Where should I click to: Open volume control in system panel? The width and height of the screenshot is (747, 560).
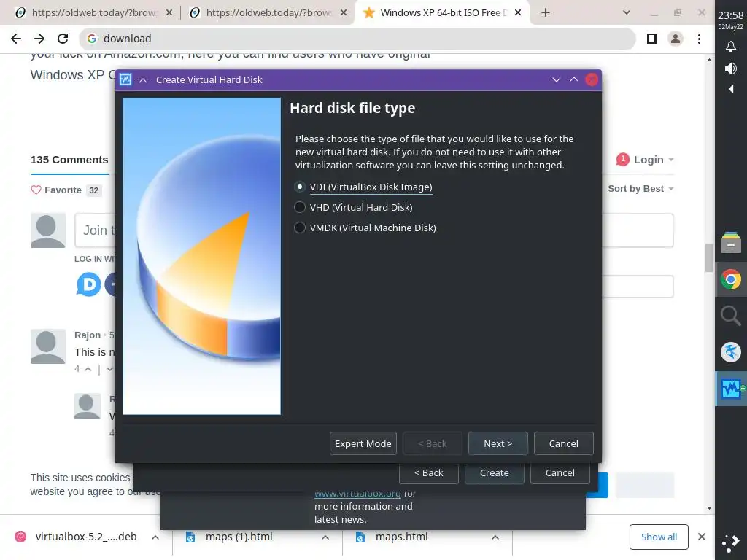pos(731,69)
